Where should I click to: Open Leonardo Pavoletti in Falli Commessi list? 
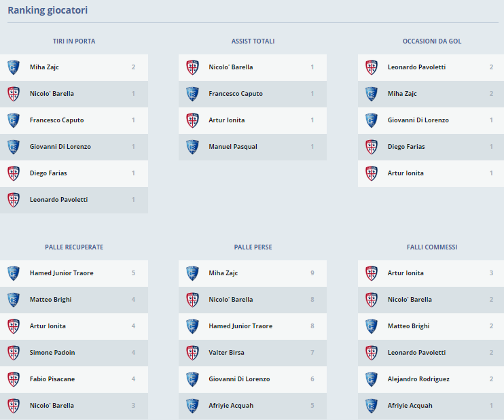click(416, 353)
